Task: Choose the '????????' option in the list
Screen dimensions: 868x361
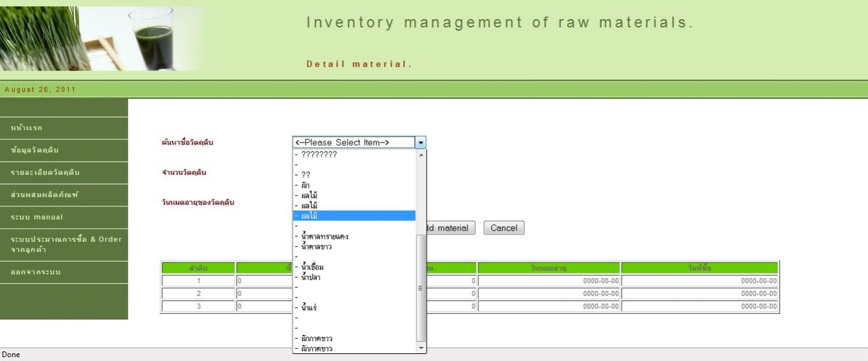Action: pyautogui.click(x=354, y=154)
